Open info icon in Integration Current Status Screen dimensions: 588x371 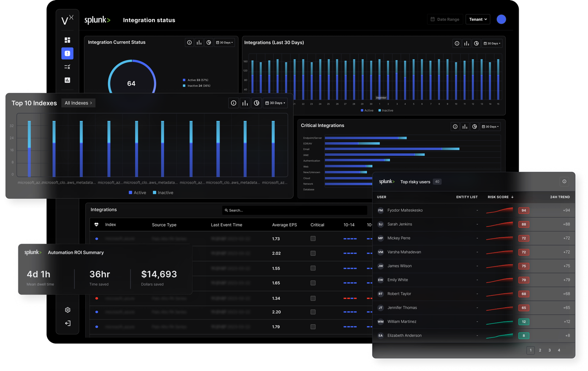189,42
